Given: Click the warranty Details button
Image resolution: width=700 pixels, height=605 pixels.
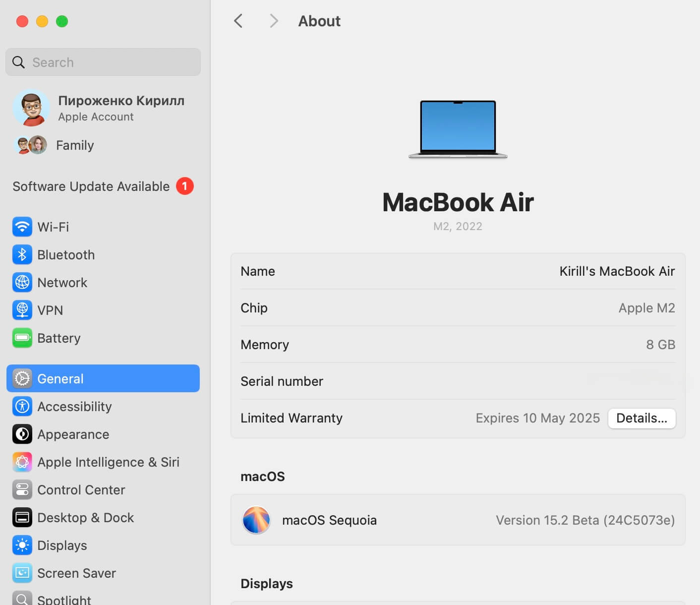Looking at the screenshot, I should pos(642,418).
